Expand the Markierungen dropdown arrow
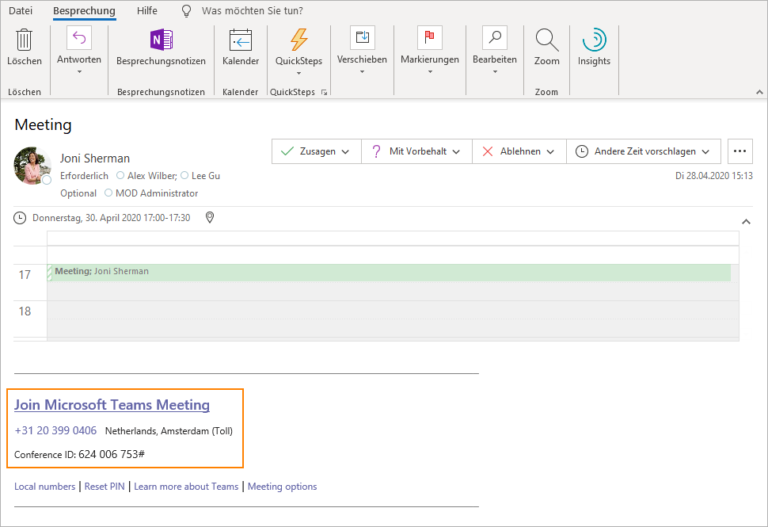The height and width of the screenshot is (527, 768). click(430, 72)
